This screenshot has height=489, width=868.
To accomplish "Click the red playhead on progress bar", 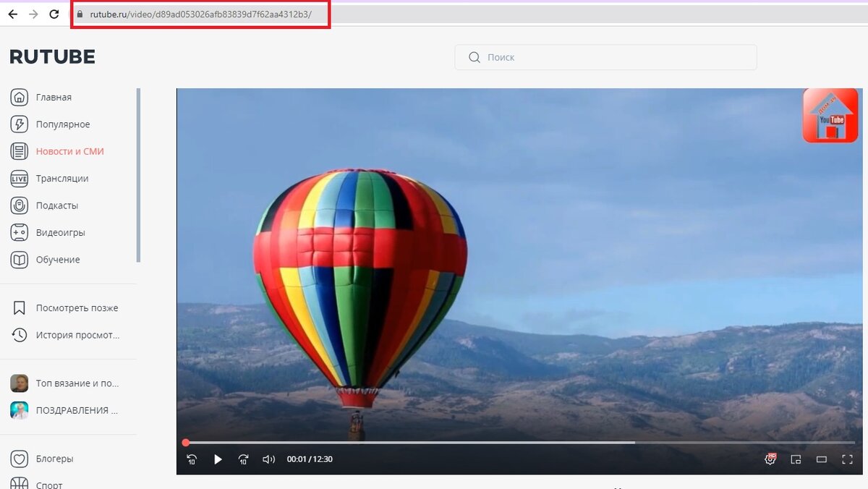I will click(186, 442).
